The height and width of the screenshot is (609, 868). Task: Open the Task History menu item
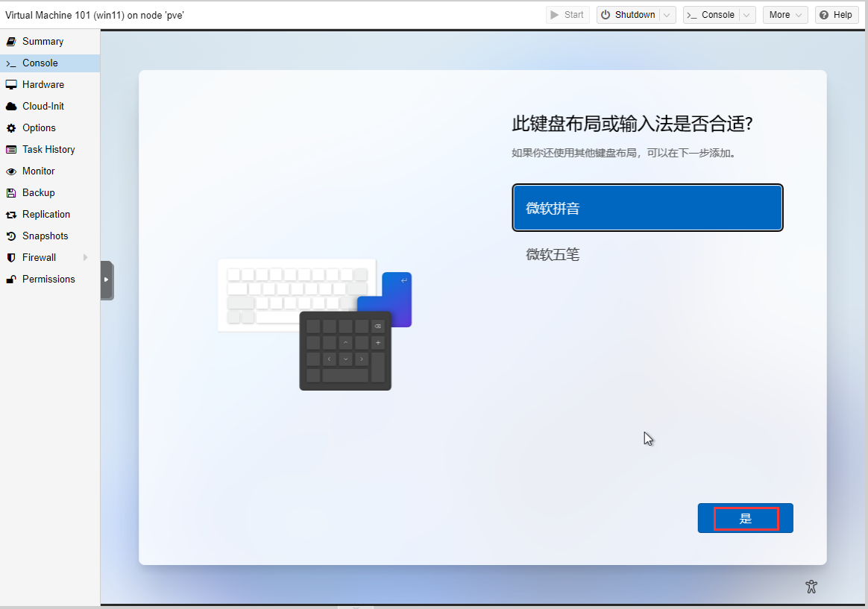48,150
